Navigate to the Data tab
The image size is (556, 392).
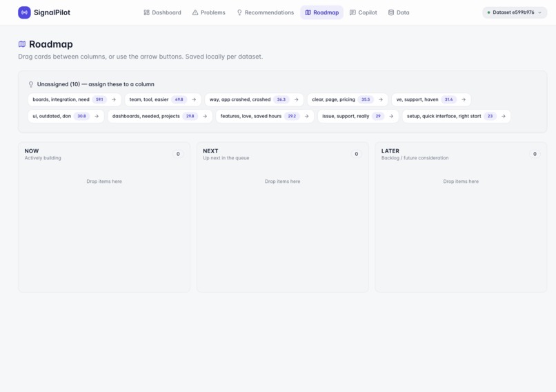(399, 12)
